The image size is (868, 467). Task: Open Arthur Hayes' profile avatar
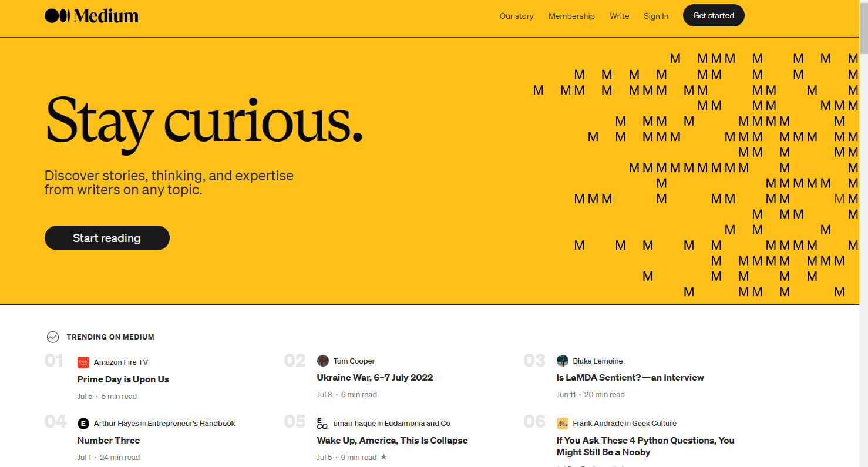(83, 424)
